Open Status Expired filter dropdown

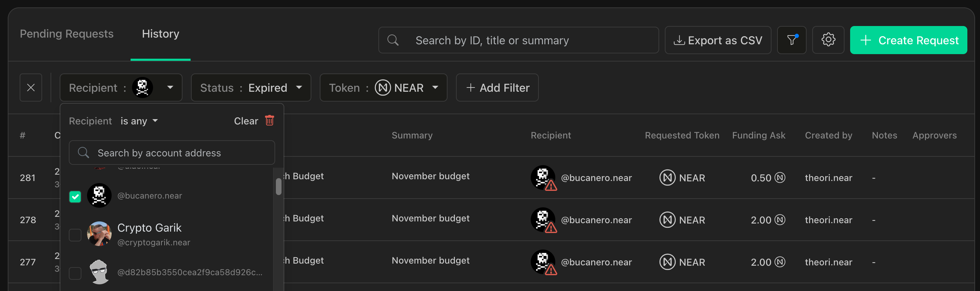pyautogui.click(x=251, y=88)
